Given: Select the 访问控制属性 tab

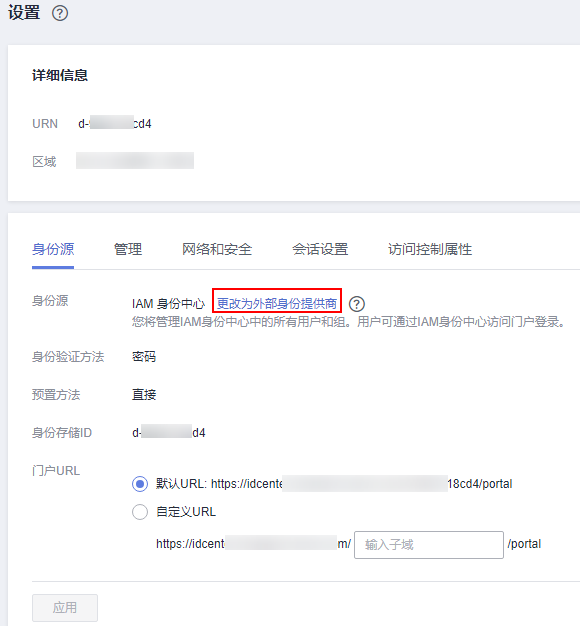Looking at the screenshot, I should click(x=430, y=249).
